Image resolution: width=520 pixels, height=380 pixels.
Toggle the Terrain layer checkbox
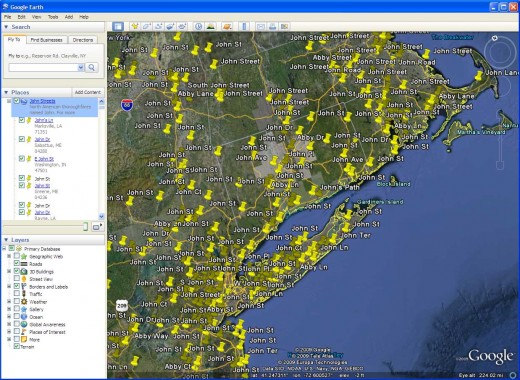click(17, 347)
